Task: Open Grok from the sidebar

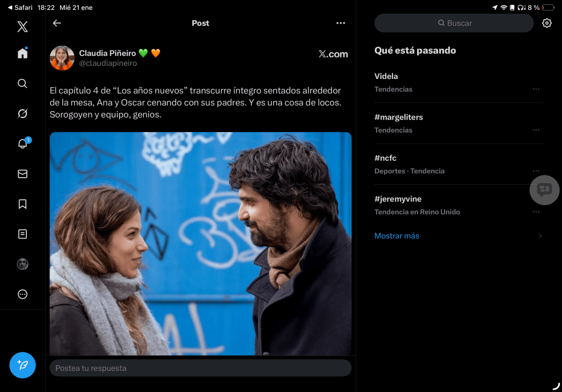Action: [x=23, y=113]
